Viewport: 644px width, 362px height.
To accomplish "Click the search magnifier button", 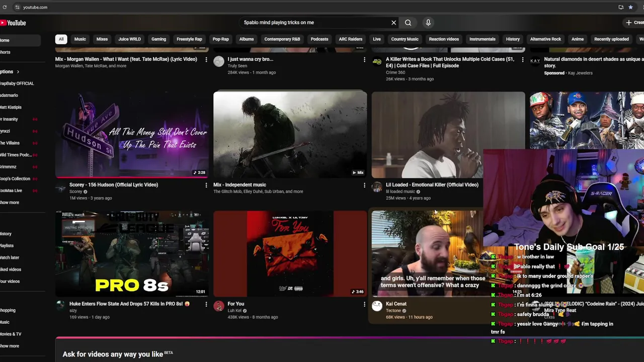I will pos(408,23).
